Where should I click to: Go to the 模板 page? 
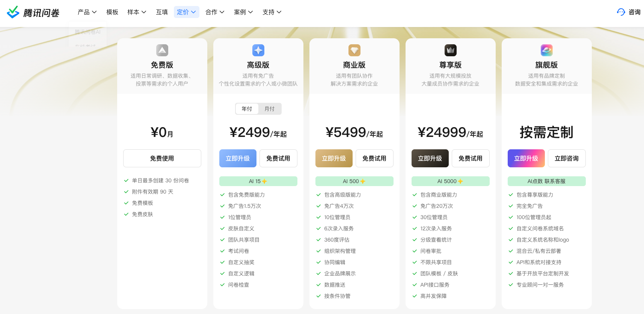pyautogui.click(x=112, y=12)
